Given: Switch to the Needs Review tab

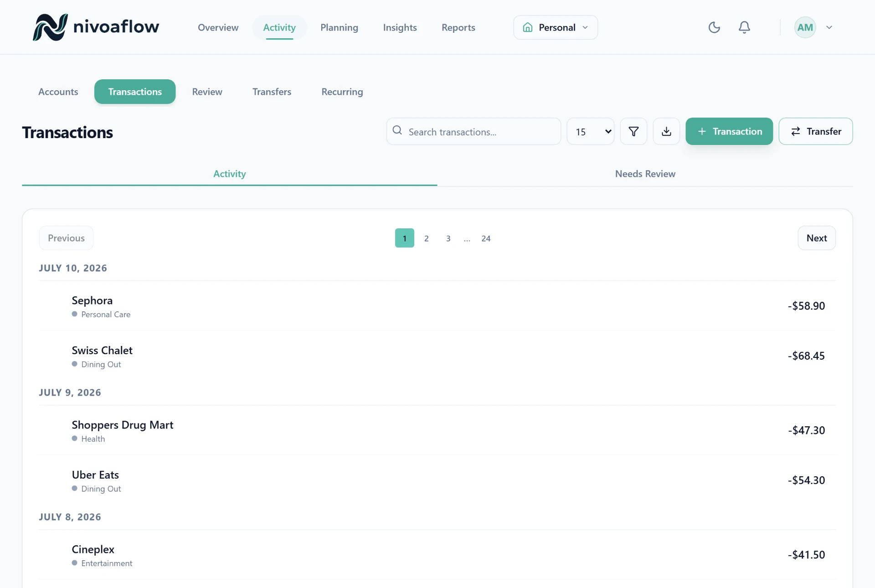Looking at the screenshot, I should tap(645, 174).
